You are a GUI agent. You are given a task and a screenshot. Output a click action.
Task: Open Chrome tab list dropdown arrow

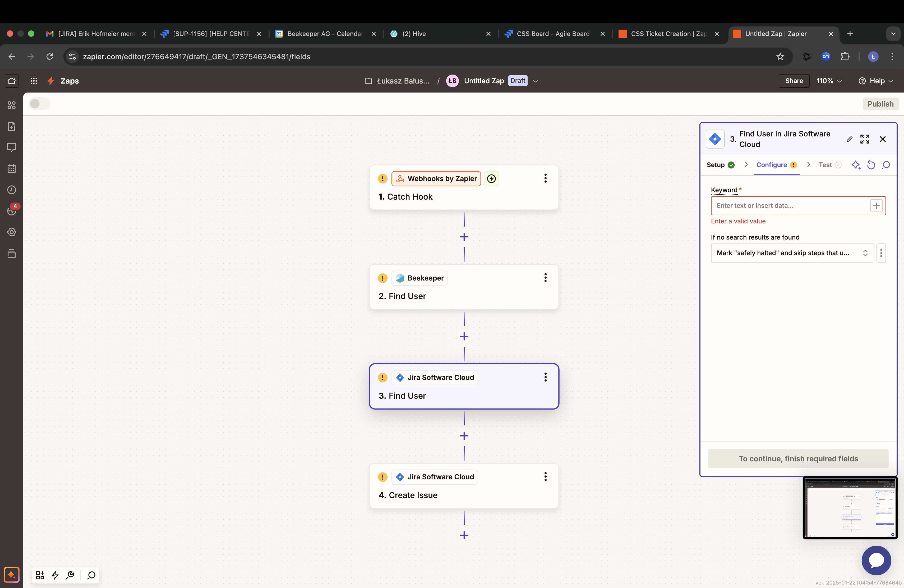pos(893,34)
